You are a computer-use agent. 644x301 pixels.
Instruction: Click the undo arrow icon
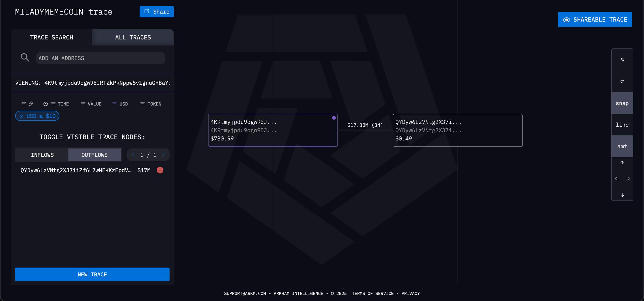coord(622,60)
